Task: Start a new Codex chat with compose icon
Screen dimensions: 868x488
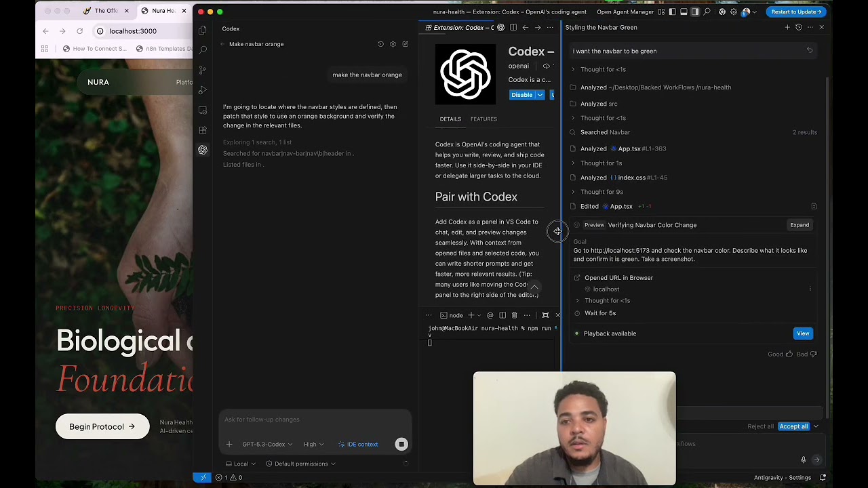Action: [x=405, y=44]
